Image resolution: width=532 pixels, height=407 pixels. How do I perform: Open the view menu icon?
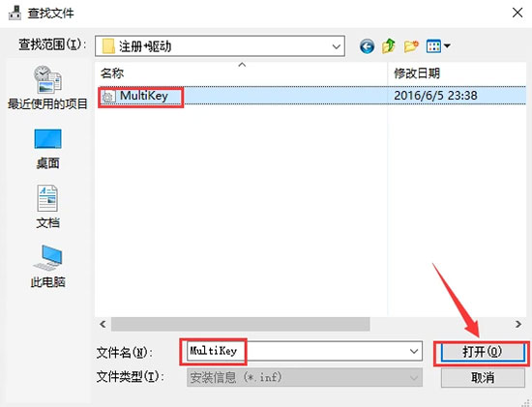433,46
